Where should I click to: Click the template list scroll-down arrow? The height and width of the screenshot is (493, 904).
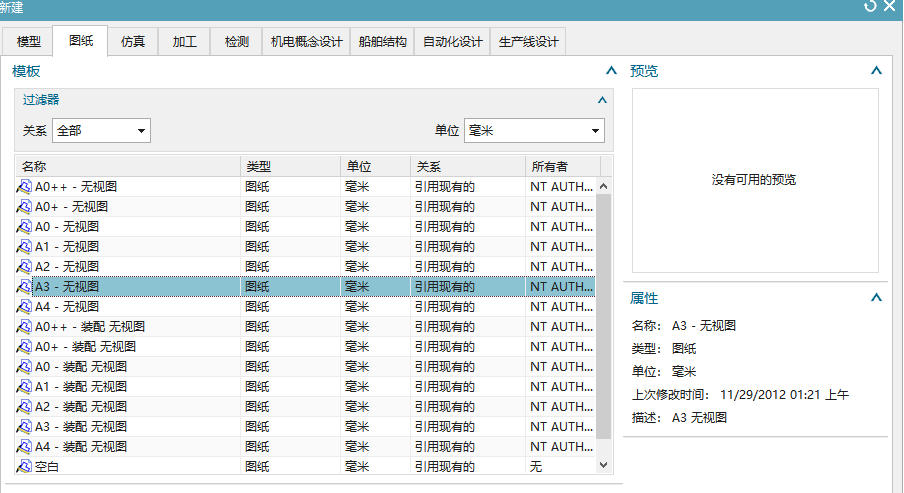tap(604, 465)
